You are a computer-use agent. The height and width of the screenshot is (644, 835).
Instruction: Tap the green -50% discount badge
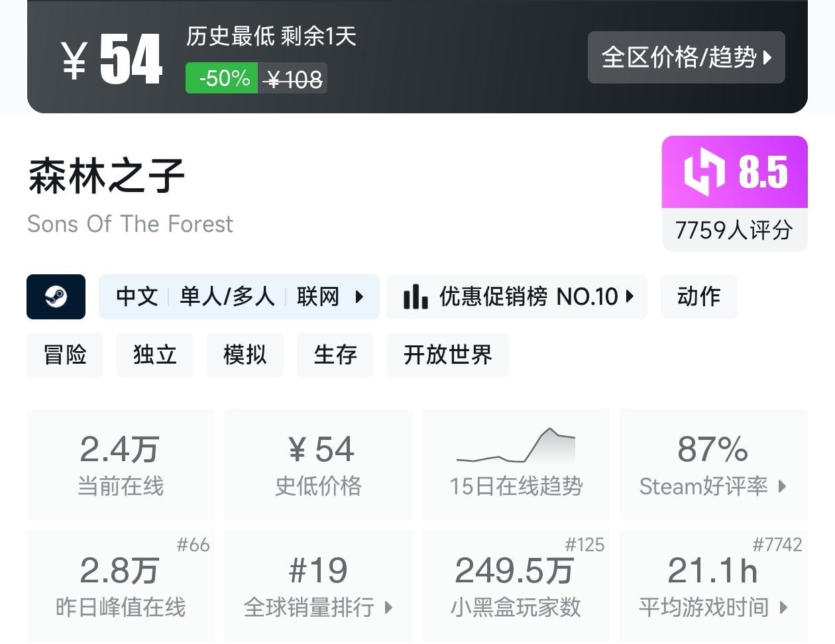pyautogui.click(x=221, y=78)
